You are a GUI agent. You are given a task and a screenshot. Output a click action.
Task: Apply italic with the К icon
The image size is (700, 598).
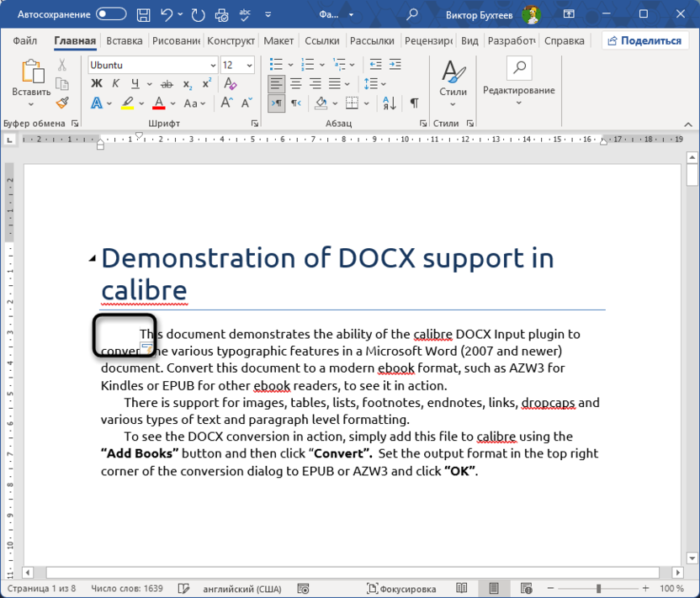pos(116,82)
